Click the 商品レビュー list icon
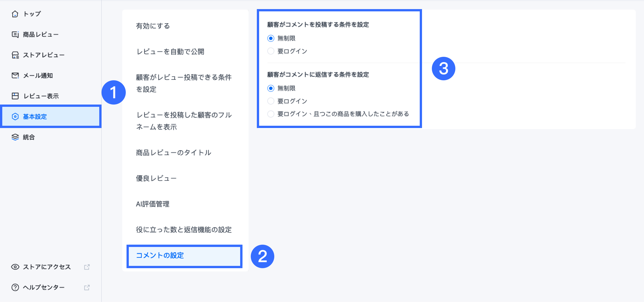The height and width of the screenshot is (302, 644). [x=15, y=34]
